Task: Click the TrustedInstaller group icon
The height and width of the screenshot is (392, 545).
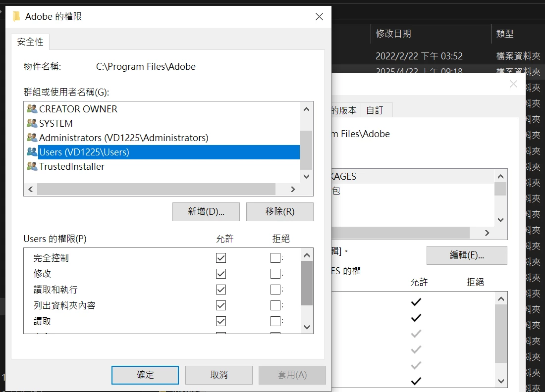Action: tap(32, 166)
